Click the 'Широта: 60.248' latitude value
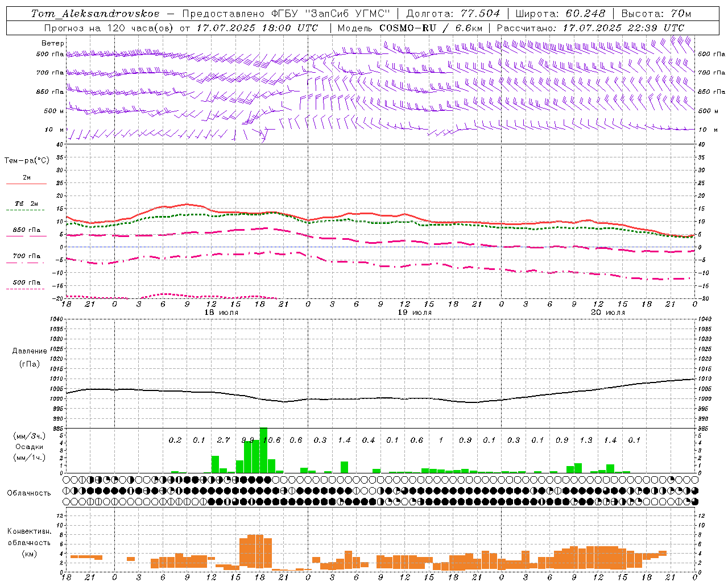This screenshot has width=728, height=582. click(x=561, y=14)
